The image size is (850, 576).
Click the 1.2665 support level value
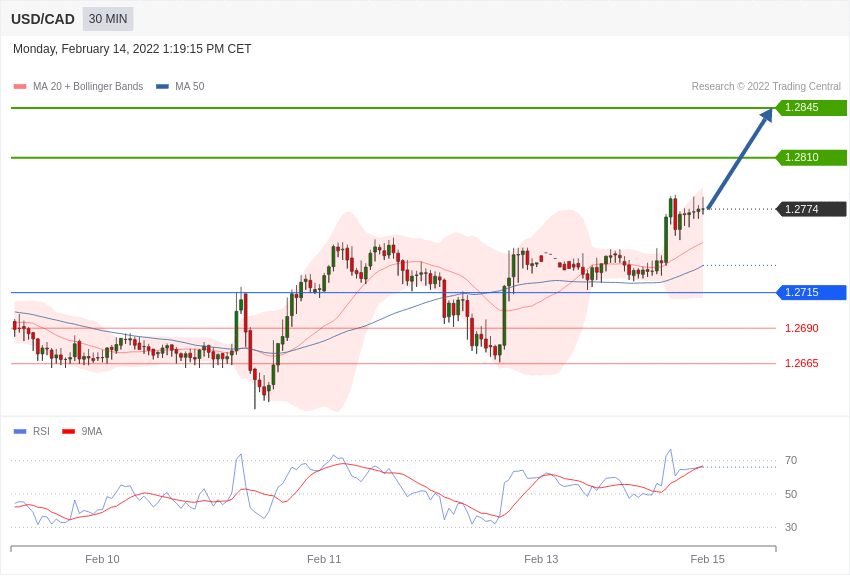(802, 364)
